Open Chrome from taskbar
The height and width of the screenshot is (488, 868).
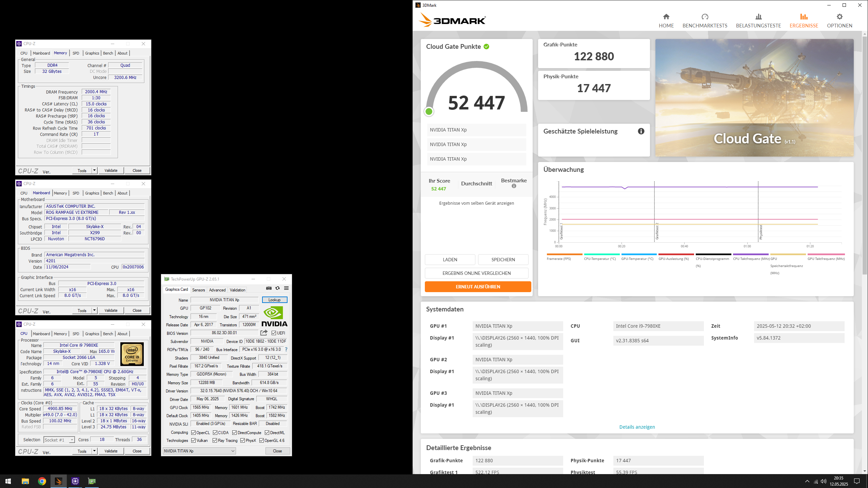pyautogui.click(x=42, y=481)
